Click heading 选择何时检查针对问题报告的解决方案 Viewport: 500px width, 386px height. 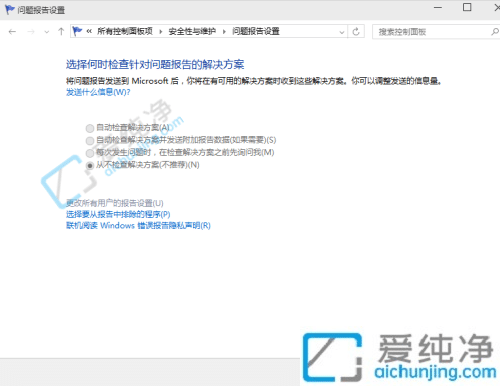point(155,64)
